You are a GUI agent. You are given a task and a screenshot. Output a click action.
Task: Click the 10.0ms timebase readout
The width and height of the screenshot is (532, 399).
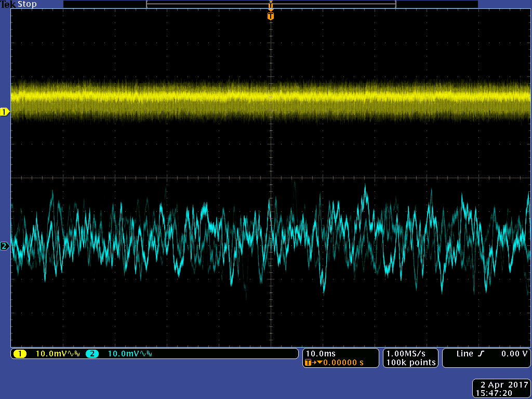coord(321,354)
